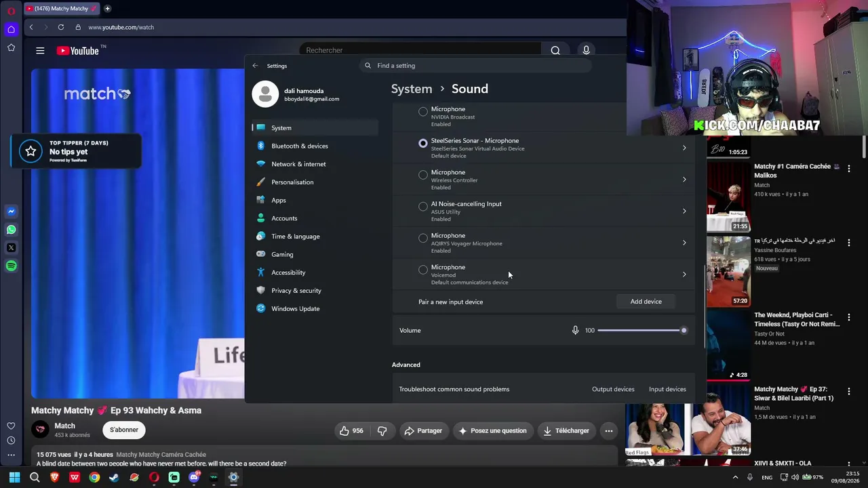Open the Opera sidebar bookmarks star icon
868x488 pixels.
click(x=11, y=47)
